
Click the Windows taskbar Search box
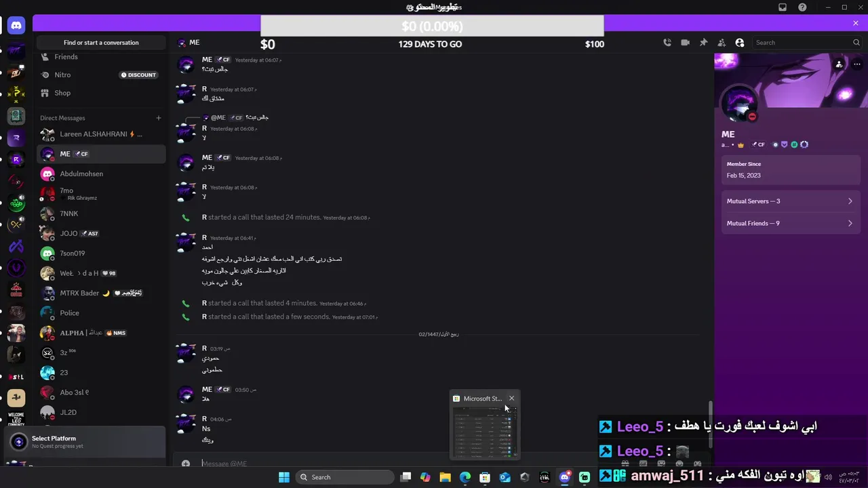[x=344, y=477]
